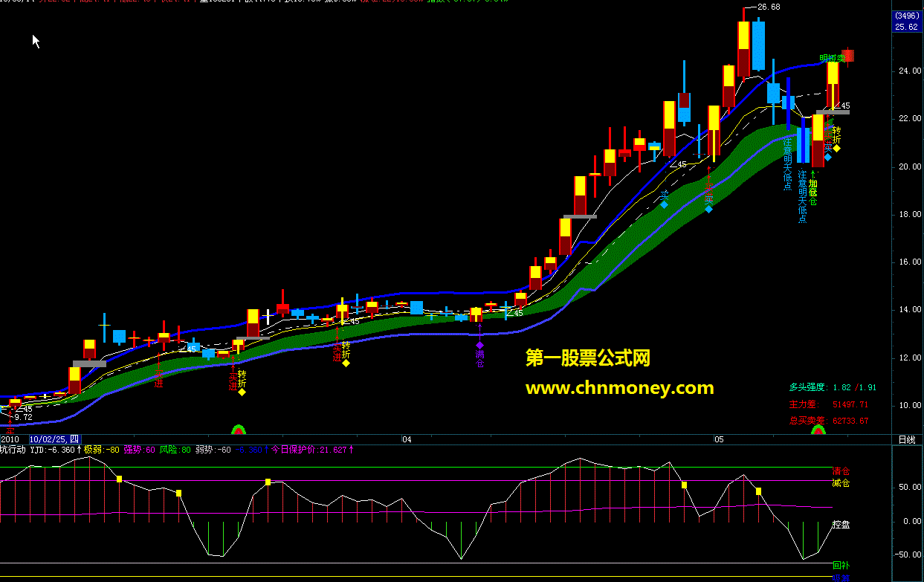Click the rightmost yellow diamond near 22.00
This screenshot has width=924, height=582.
[x=836, y=148]
